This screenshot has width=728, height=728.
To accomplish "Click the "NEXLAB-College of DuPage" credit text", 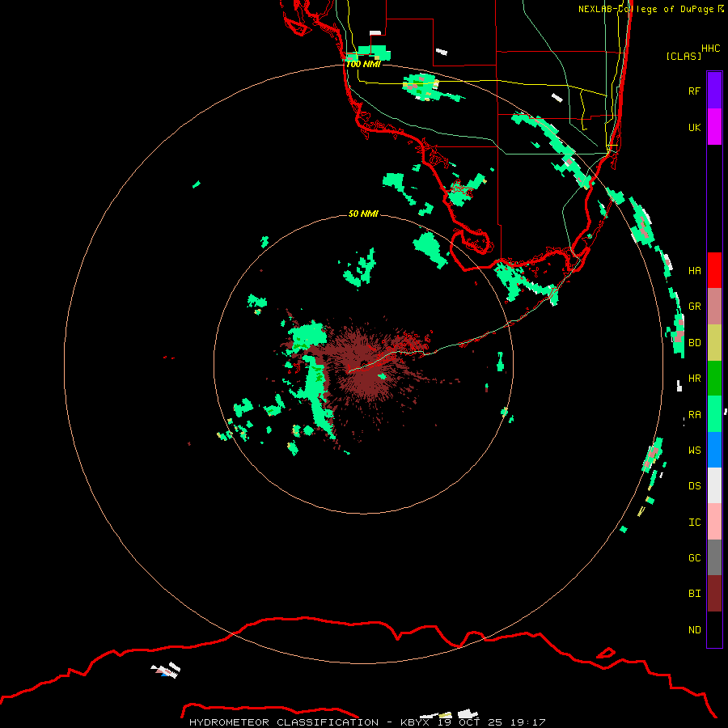I will pos(645,9).
